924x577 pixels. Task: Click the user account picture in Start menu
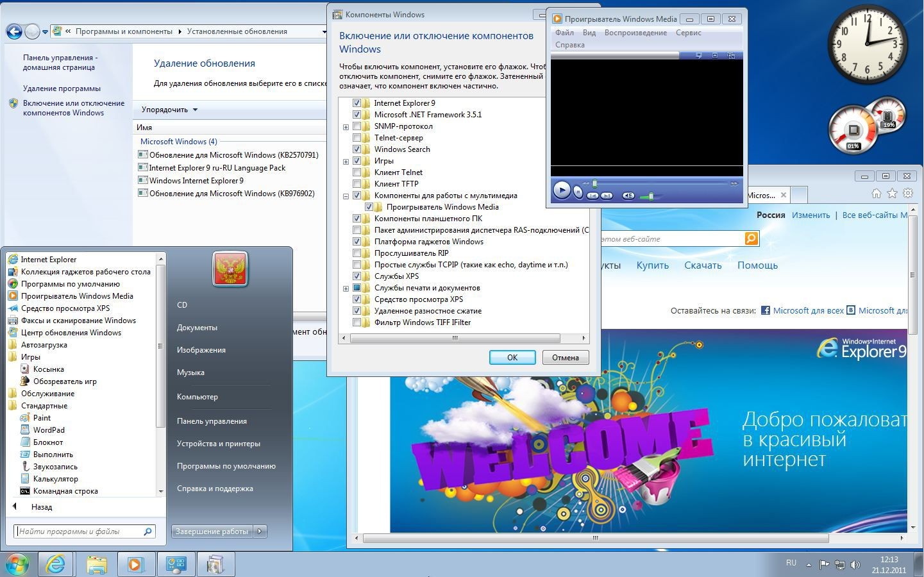230,268
